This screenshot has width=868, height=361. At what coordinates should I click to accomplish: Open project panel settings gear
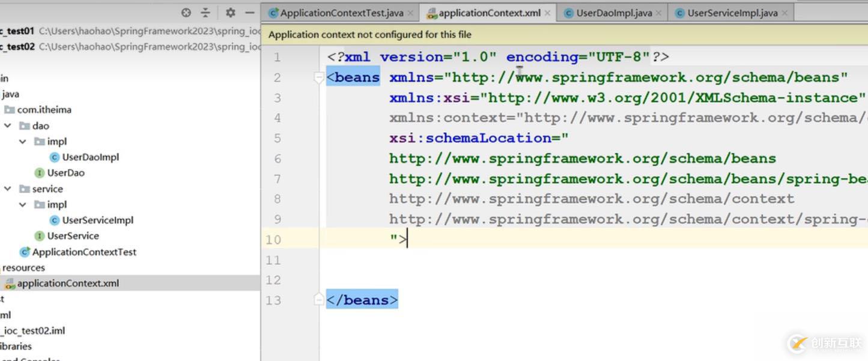tap(231, 13)
